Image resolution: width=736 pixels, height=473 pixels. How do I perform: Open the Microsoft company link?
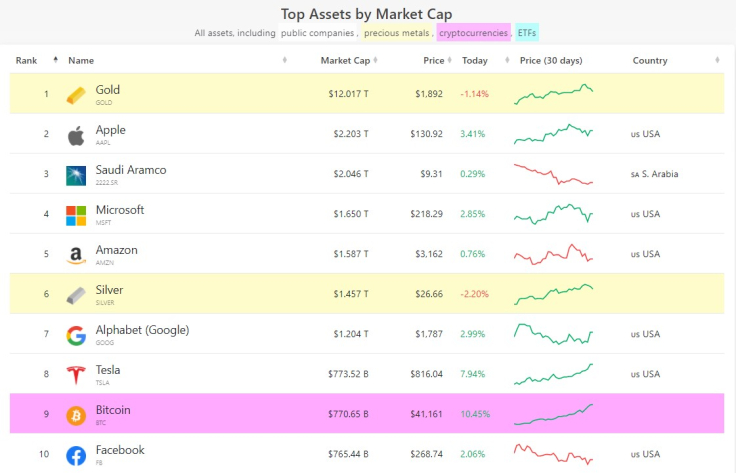click(120, 210)
